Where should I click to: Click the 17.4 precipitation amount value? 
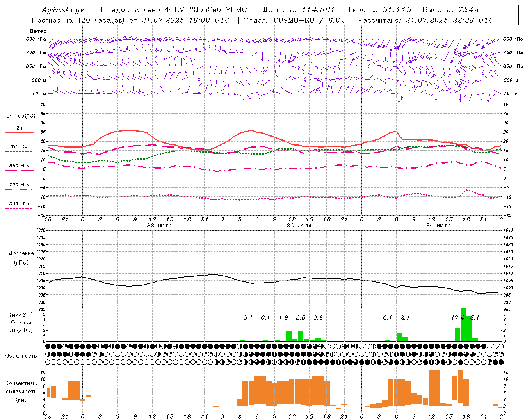[x=458, y=317]
